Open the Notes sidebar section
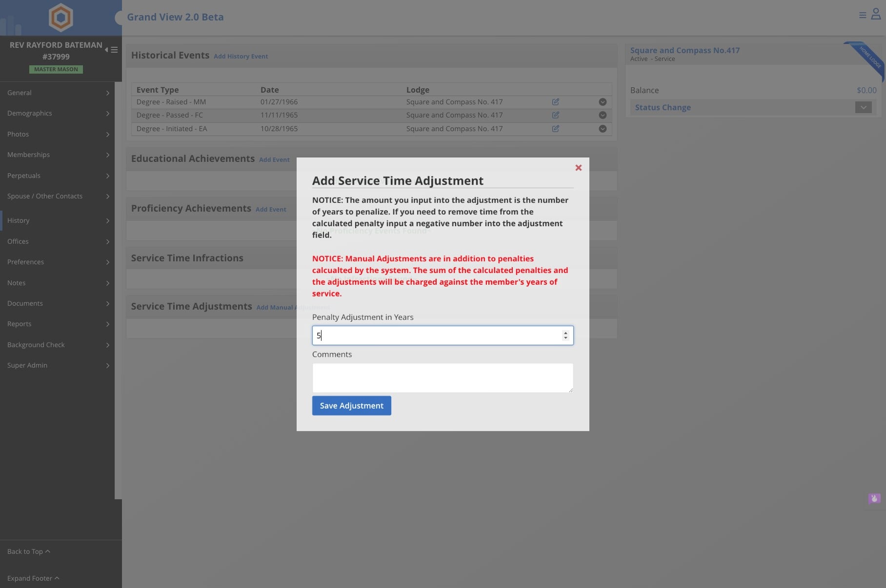This screenshot has height=588, width=886. click(57, 283)
